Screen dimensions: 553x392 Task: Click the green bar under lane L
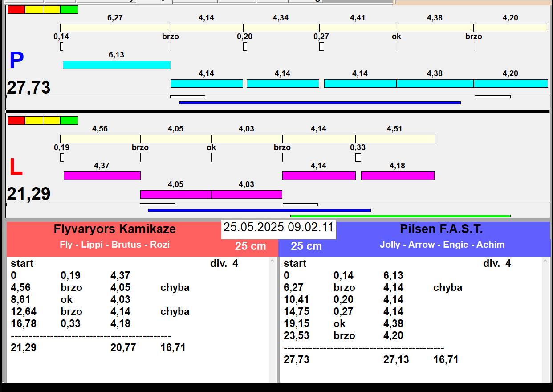pyautogui.click(x=400, y=216)
